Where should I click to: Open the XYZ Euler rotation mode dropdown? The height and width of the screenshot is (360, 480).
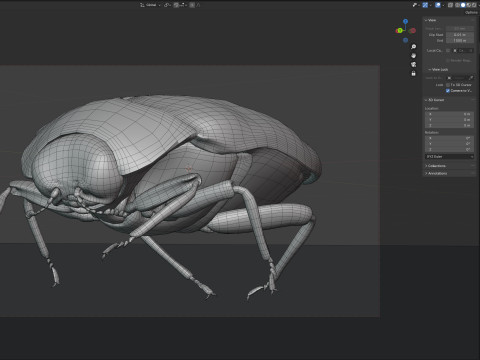[x=449, y=156]
